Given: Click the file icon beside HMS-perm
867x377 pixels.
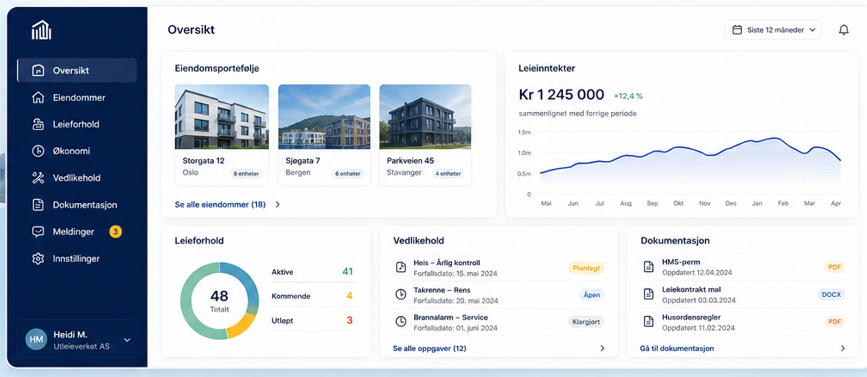Looking at the screenshot, I should pos(648,267).
